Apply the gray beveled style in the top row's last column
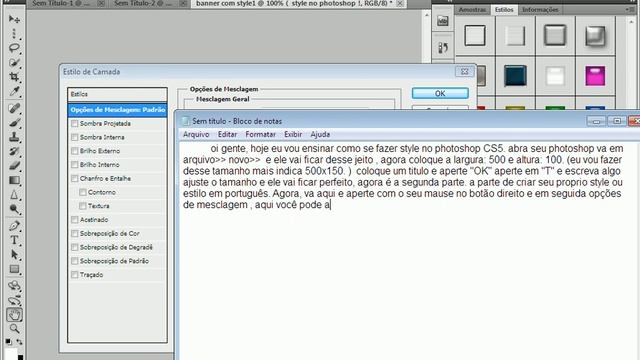 (x=595, y=36)
